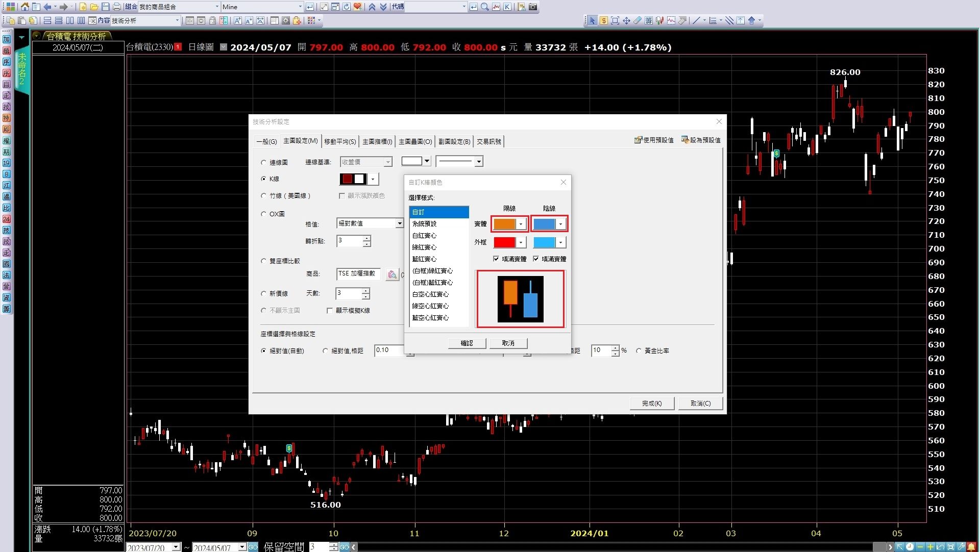The height and width of the screenshot is (552, 980).
Task: Expand the 陰線 實體 color dropdown arrow
Action: [560, 224]
